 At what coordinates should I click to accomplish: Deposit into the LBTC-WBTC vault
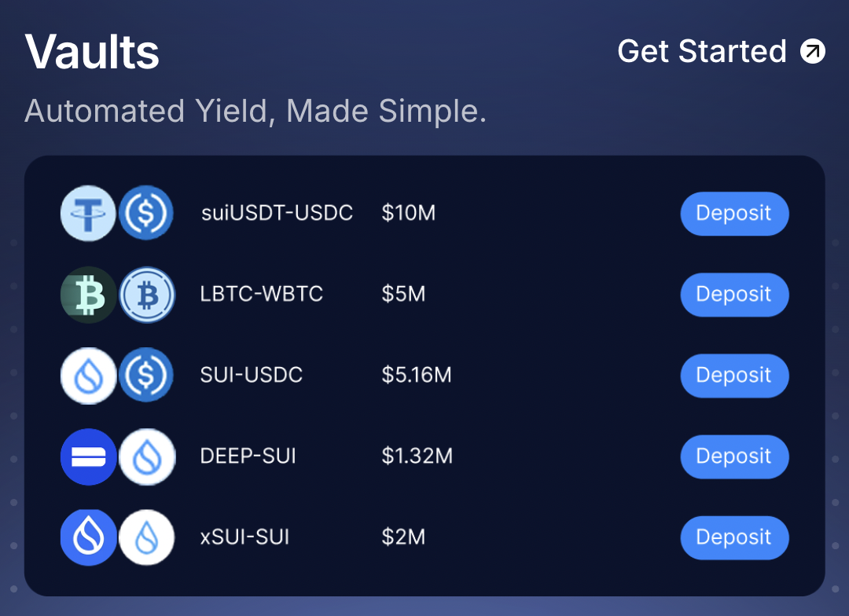point(733,295)
